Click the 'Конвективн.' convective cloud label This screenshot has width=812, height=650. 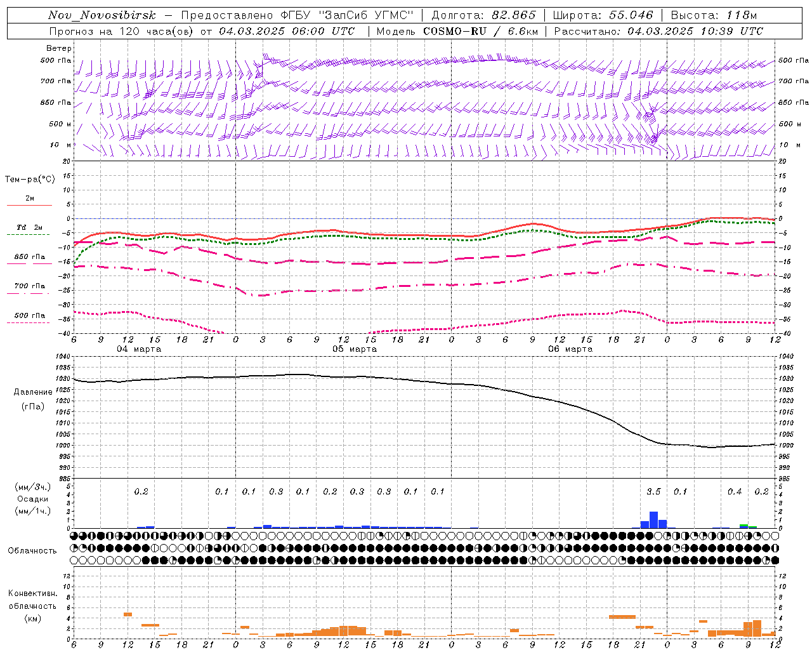[32, 593]
